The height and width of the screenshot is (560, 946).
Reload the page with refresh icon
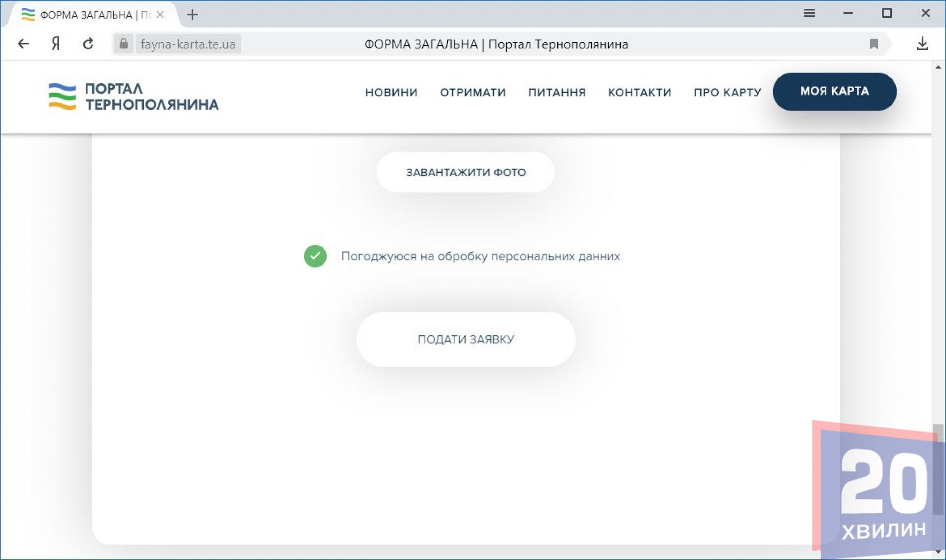click(88, 44)
